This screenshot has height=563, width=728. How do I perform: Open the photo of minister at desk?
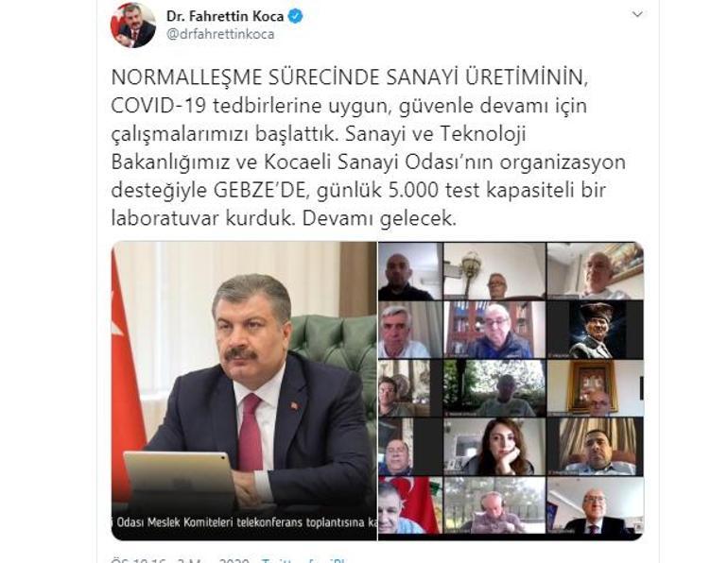click(244, 391)
